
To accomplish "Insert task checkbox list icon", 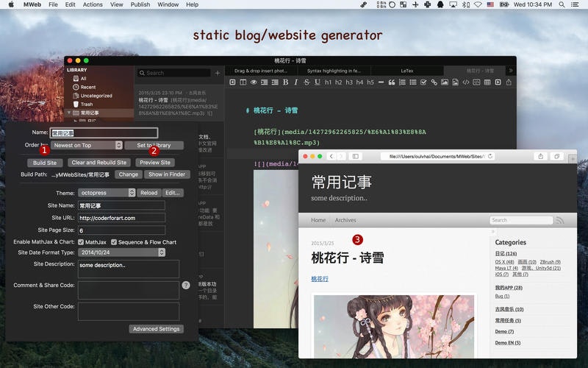I will [x=423, y=82].
